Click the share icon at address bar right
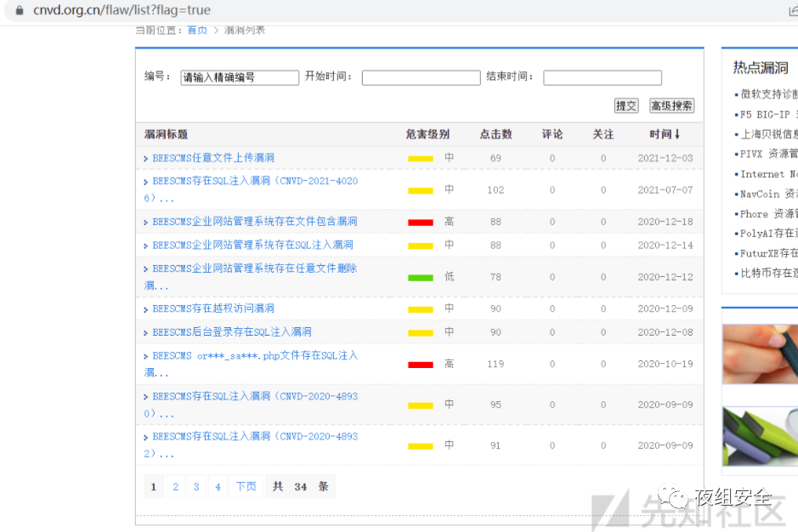This screenshot has width=798, height=532. (x=794, y=11)
